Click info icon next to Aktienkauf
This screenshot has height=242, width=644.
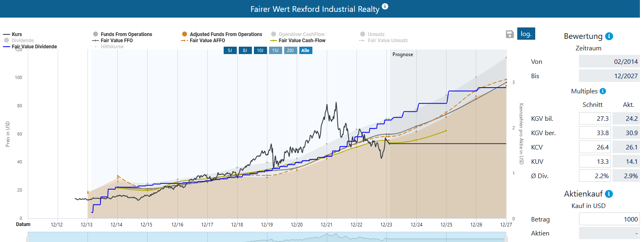(x=609, y=194)
